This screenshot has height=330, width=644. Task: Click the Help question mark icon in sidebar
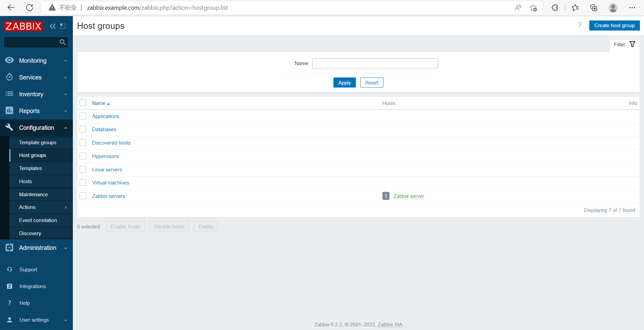(x=10, y=303)
